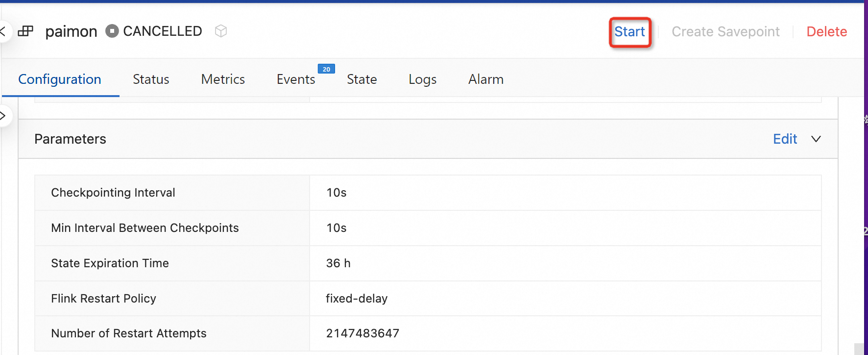This screenshot has width=868, height=355.
Task: Click the Delete button
Action: click(x=827, y=31)
